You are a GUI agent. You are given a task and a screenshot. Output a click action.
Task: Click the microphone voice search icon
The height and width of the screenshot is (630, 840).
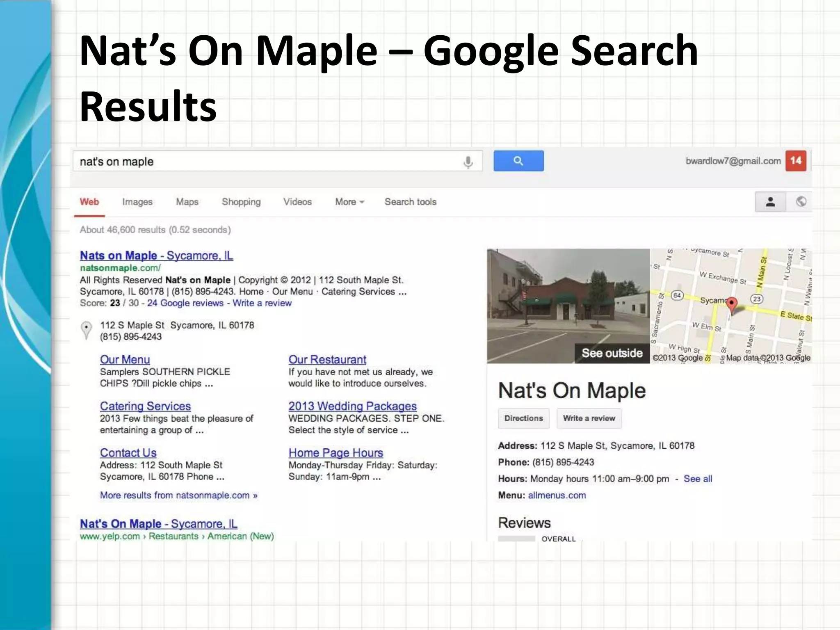[468, 162]
